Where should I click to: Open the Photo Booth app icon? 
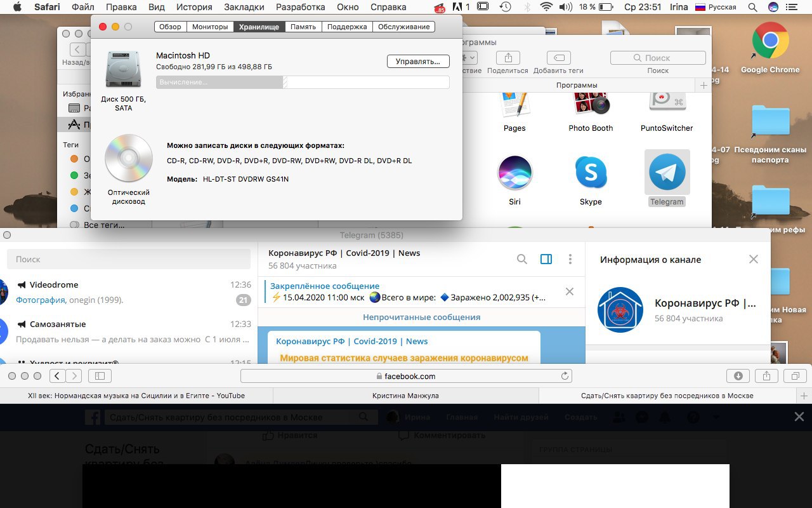click(591, 103)
